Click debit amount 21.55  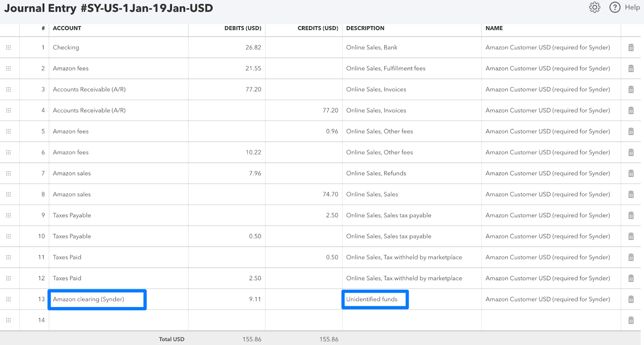click(x=253, y=68)
